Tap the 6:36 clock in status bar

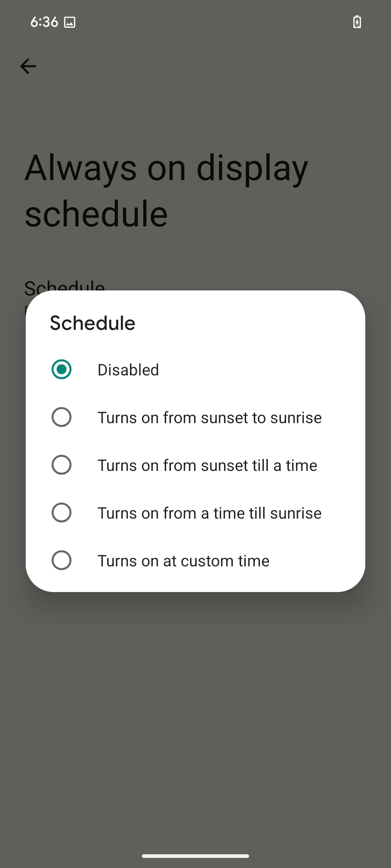pos(44,22)
